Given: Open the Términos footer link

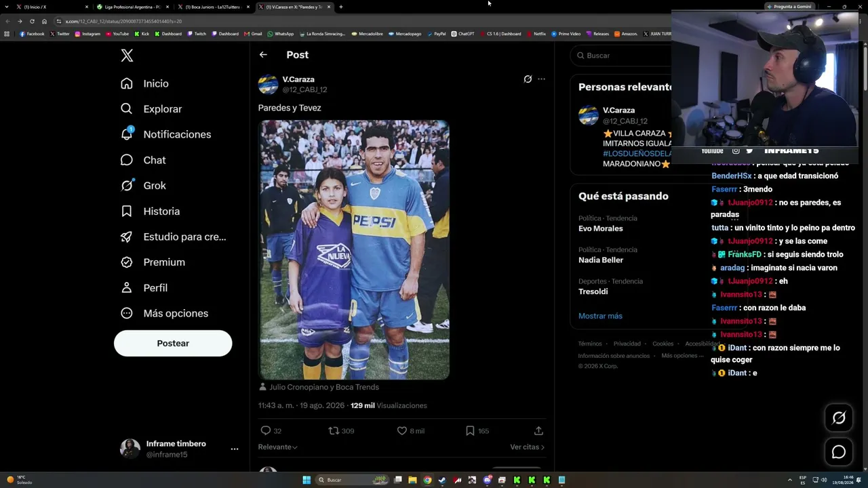Looking at the screenshot, I should point(590,344).
